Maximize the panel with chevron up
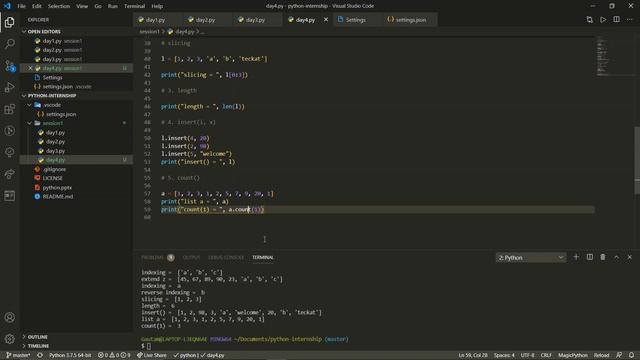Viewport: 640px width, 360px height. pyautogui.click(x=616, y=257)
